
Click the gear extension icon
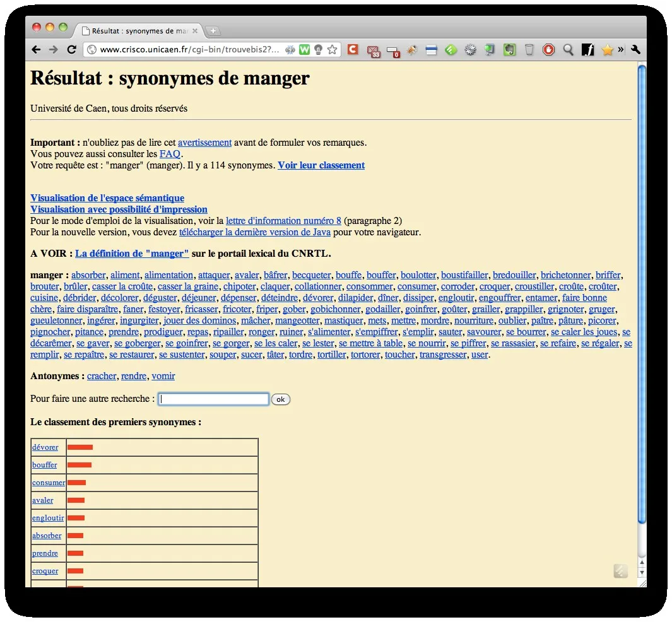click(470, 50)
